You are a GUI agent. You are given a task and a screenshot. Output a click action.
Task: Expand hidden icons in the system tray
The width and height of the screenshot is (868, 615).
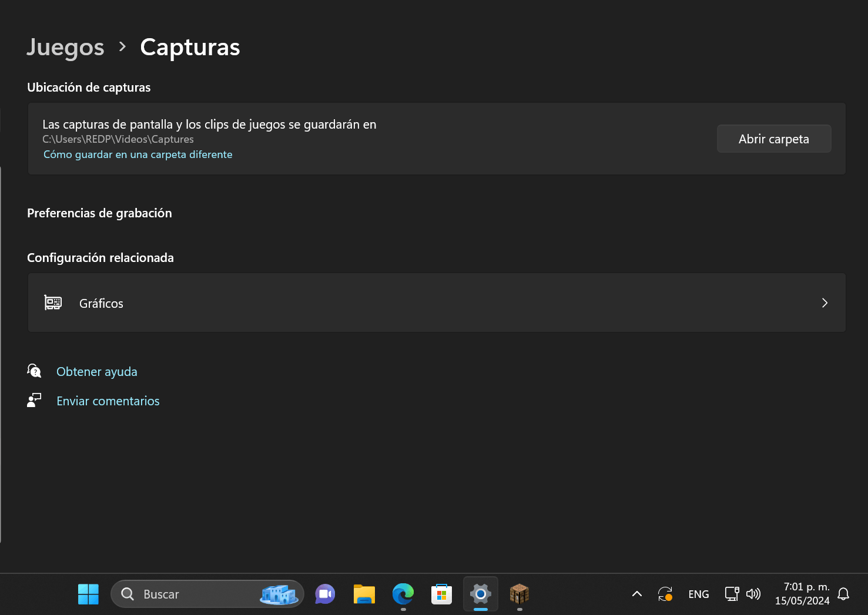[x=636, y=594]
